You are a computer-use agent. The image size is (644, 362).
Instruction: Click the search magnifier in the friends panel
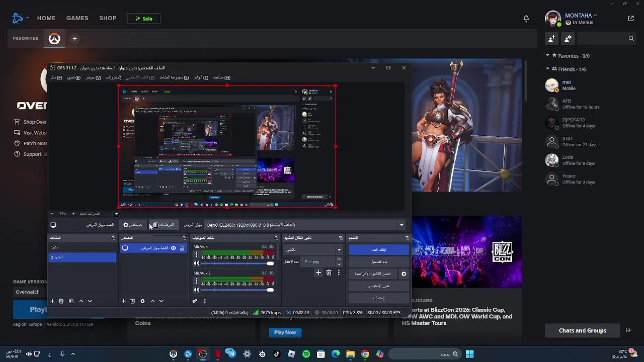click(x=631, y=38)
